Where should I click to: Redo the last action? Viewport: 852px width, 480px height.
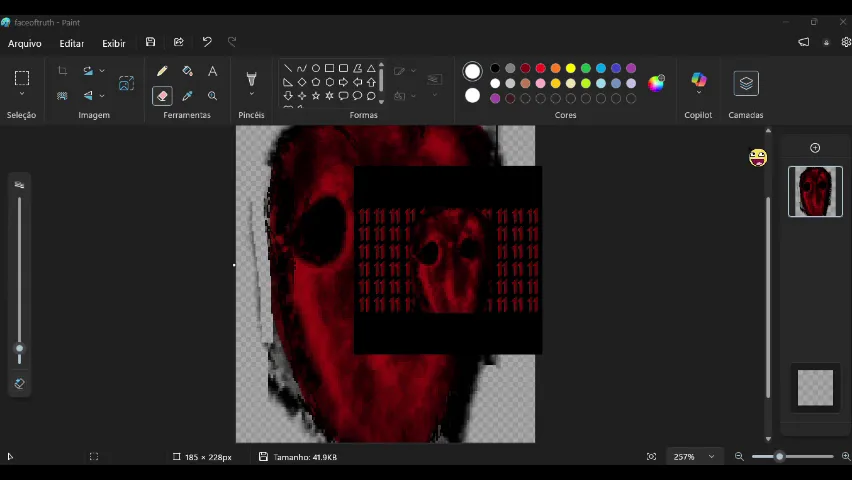[x=232, y=42]
